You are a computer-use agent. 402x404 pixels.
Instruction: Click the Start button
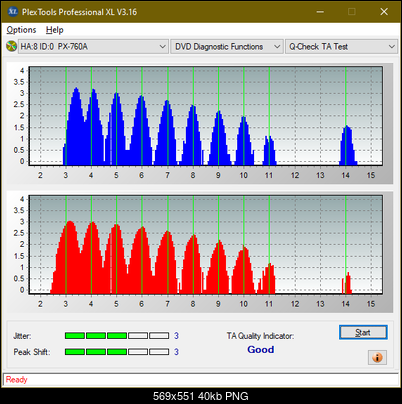point(363,332)
